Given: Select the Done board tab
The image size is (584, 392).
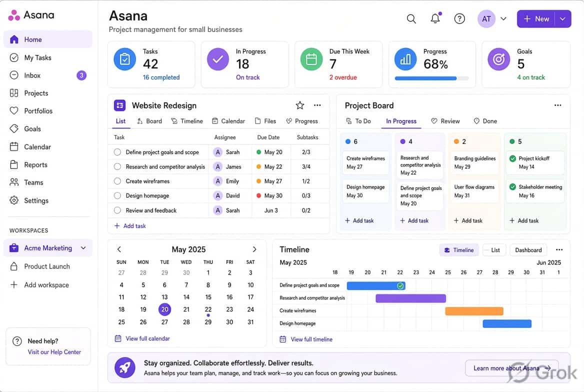Looking at the screenshot, I should coord(485,121).
